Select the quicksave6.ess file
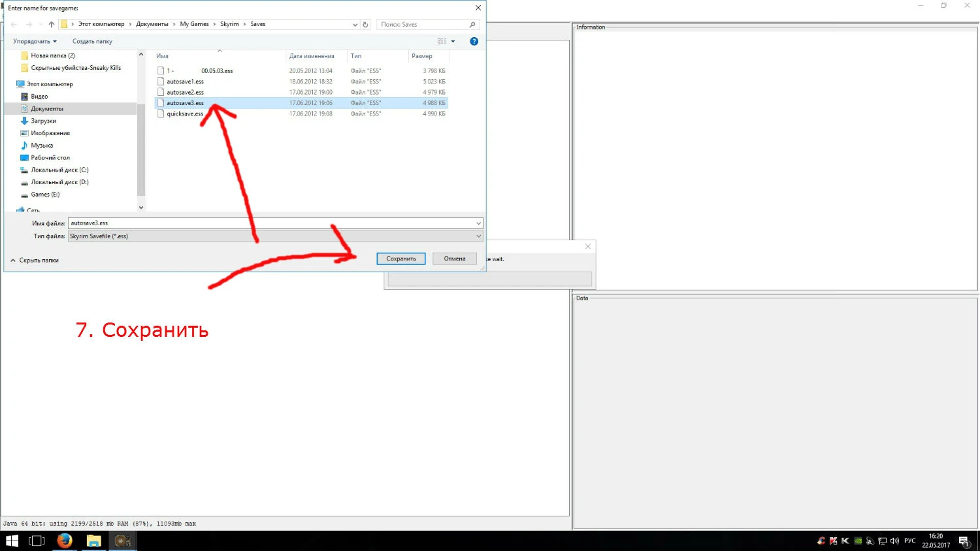Screen dimensions: 980x551 pyautogui.click(x=186, y=113)
